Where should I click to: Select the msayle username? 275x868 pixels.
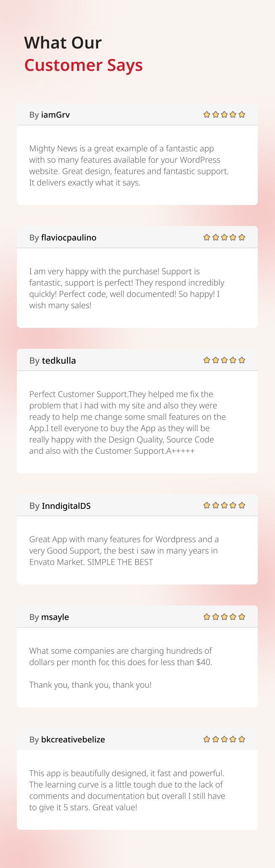click(x=55, y=617)
